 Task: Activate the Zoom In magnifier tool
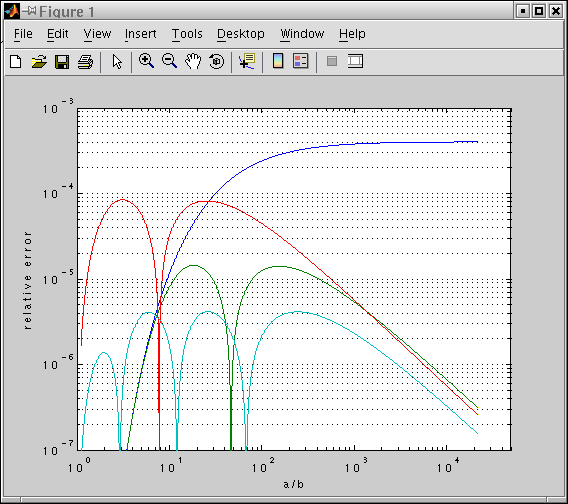click(146, 61)
